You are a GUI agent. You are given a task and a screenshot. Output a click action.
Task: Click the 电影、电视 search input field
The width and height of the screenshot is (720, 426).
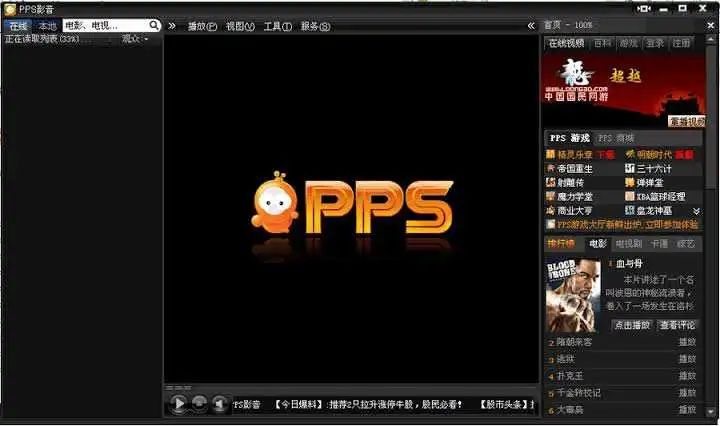click(x=106, y=25)
